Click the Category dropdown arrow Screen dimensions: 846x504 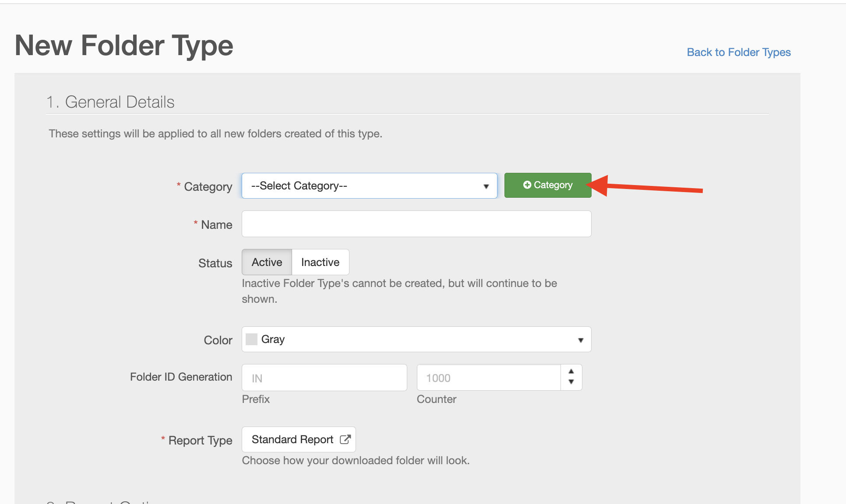pos(486,186)
